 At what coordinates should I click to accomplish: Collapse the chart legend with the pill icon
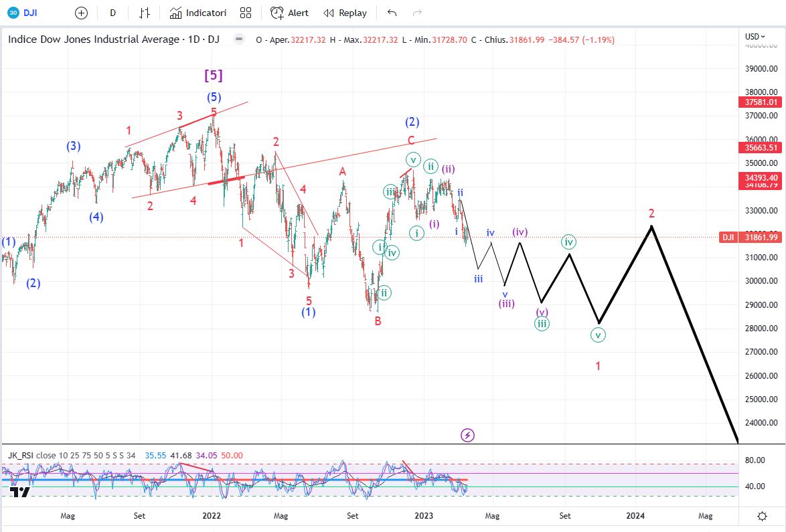click(239, 39)
